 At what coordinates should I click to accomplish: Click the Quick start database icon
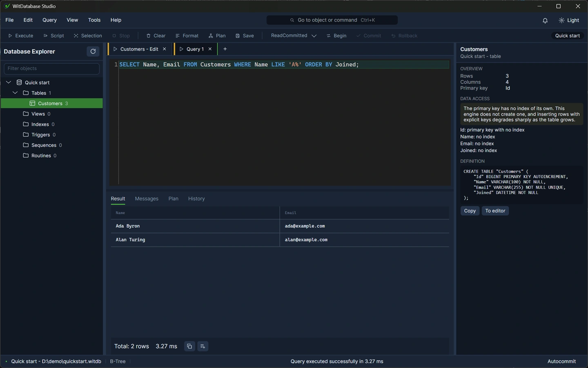click(19, 82)
